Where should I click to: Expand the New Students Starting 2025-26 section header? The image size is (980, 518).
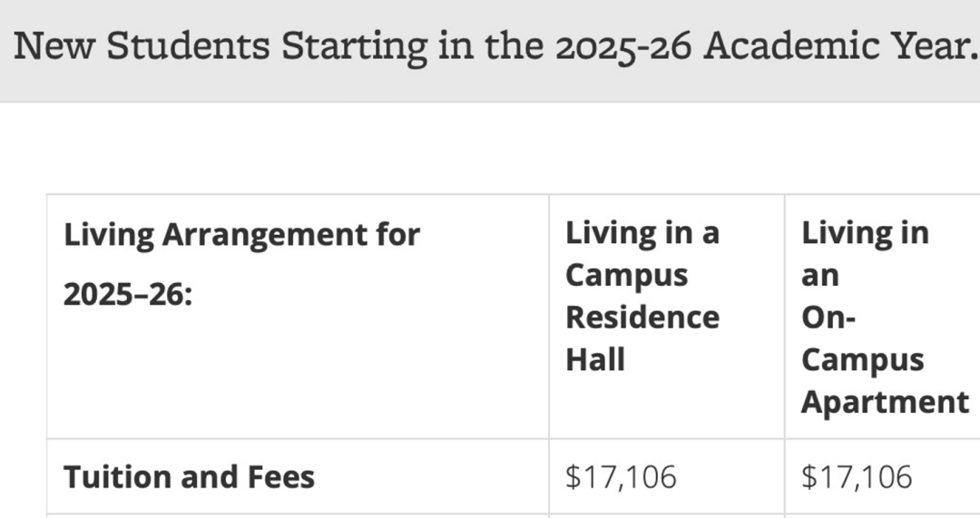click(x=490, y=50)
